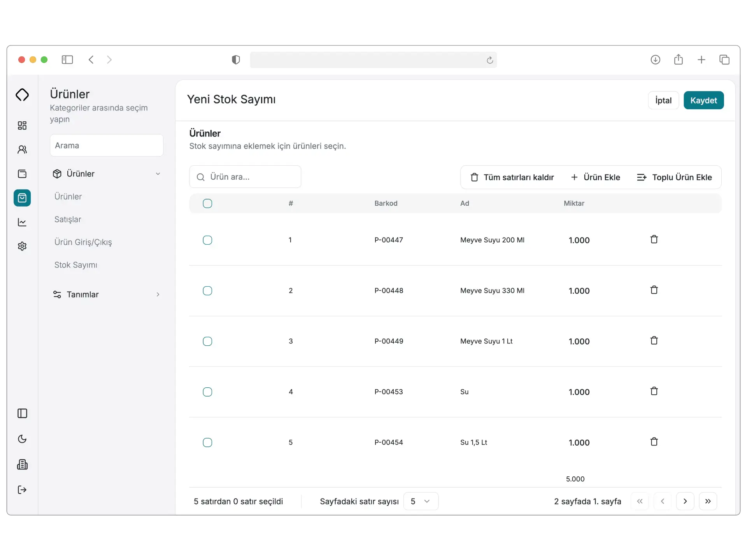Click the Kaydet button
Screen dimensions: 747x560
click(703, 100)
